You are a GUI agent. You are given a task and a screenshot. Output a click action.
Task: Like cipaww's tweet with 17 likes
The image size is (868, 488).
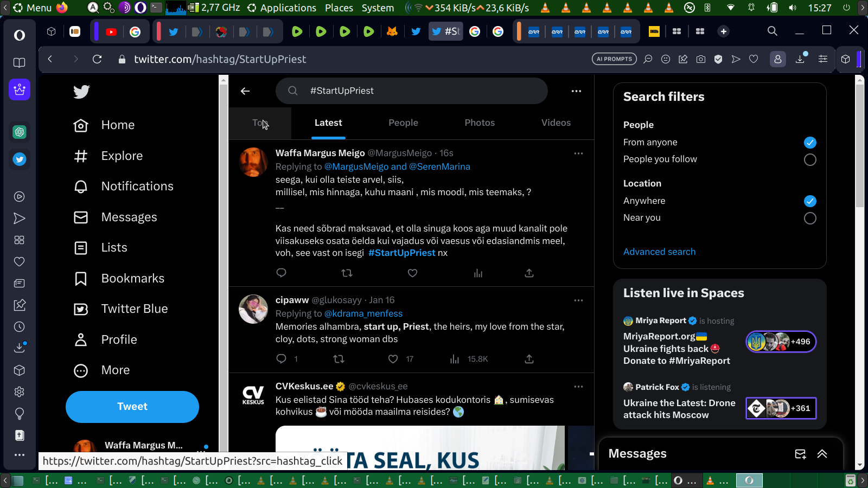pyautogui.click(x=393, y=358)
